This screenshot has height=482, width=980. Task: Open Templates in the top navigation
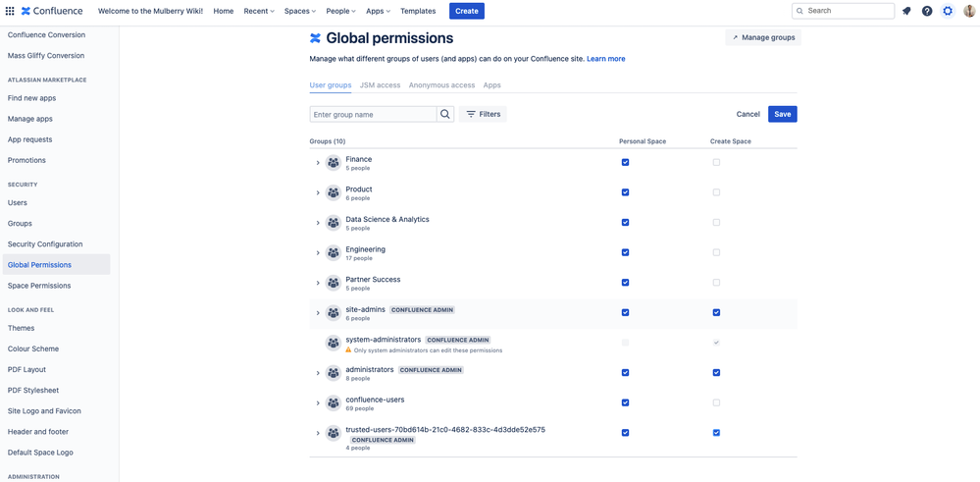click(418, 11)
